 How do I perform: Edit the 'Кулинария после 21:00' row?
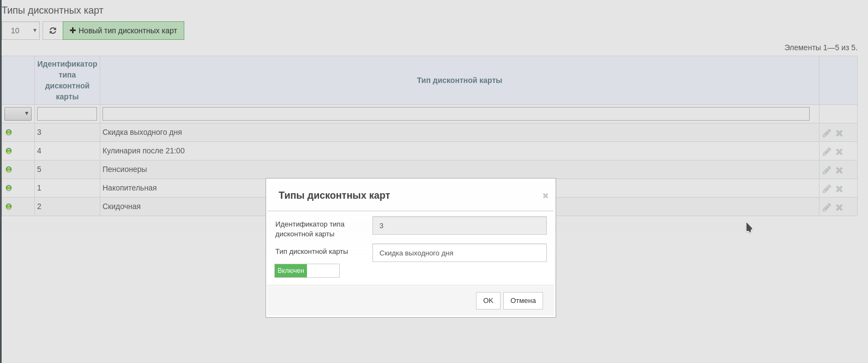coord(827,152)
